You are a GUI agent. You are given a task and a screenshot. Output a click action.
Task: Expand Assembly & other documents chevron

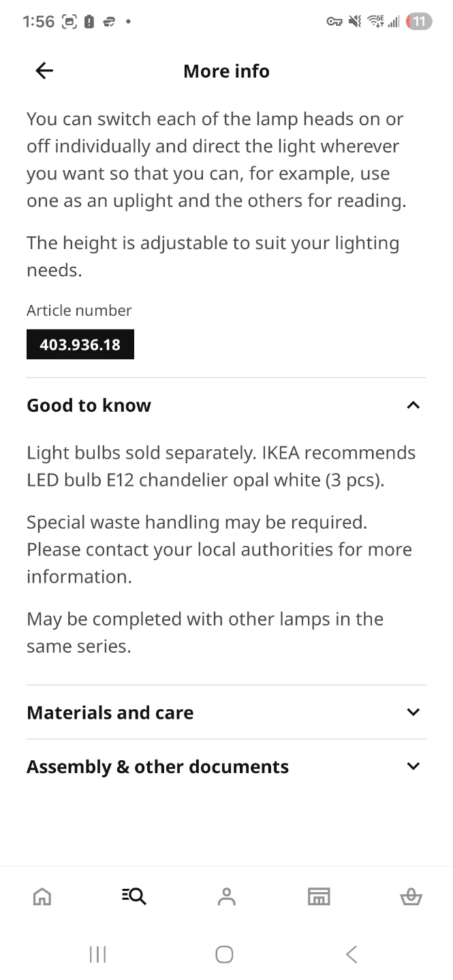click(413, 767)
